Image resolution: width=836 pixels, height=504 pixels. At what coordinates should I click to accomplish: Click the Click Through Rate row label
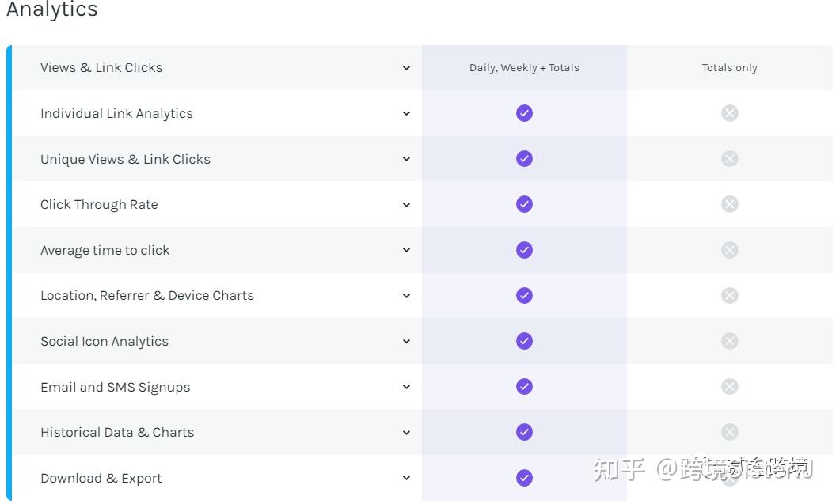click(99, 204)
